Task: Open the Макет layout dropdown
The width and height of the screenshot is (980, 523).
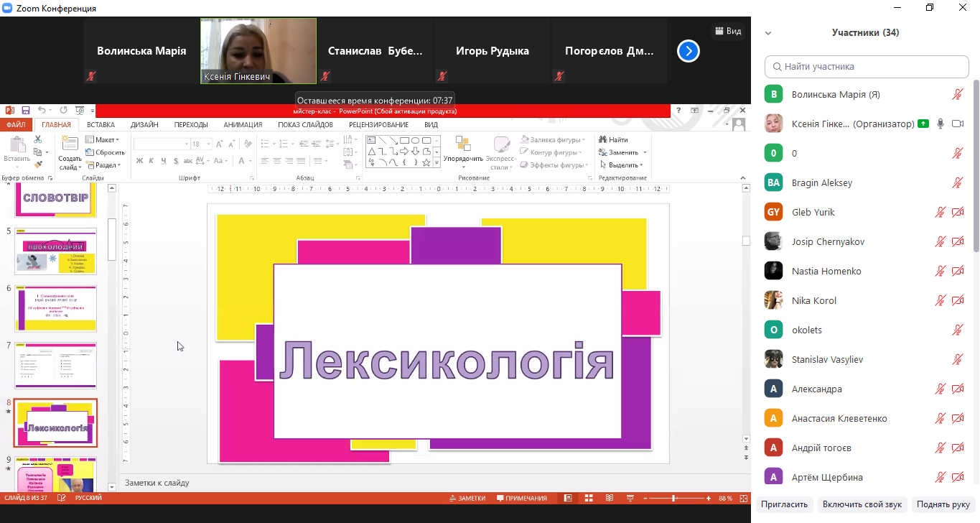Action: (x=105, y=140)
